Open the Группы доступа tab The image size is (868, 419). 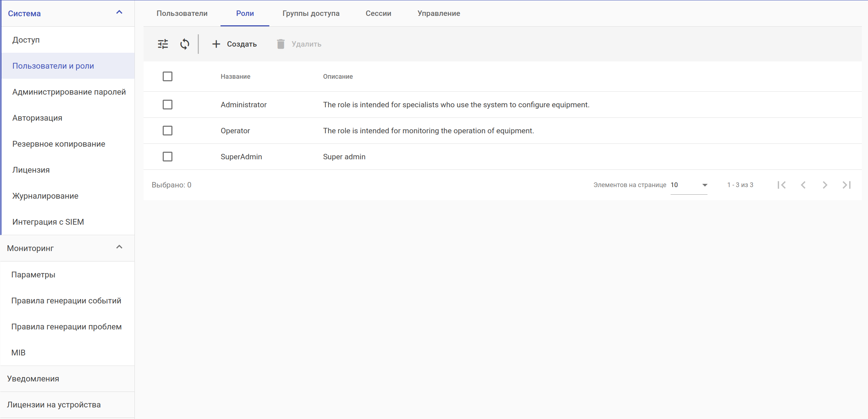[x=311, y=13]
